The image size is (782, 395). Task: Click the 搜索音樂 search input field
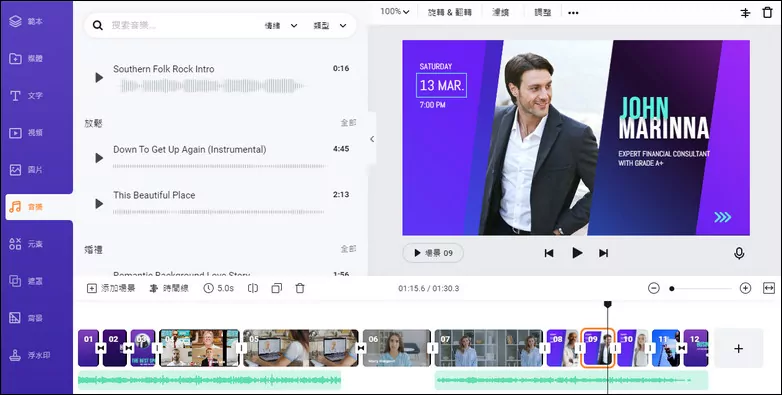185,25
